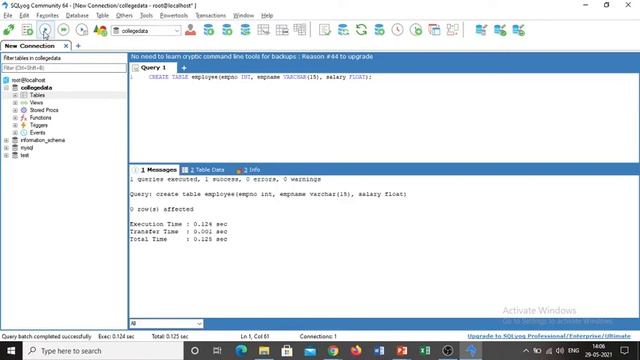Add a new connection tab with plus
Screen dimensions: 640x360
(x=78, y=46)
